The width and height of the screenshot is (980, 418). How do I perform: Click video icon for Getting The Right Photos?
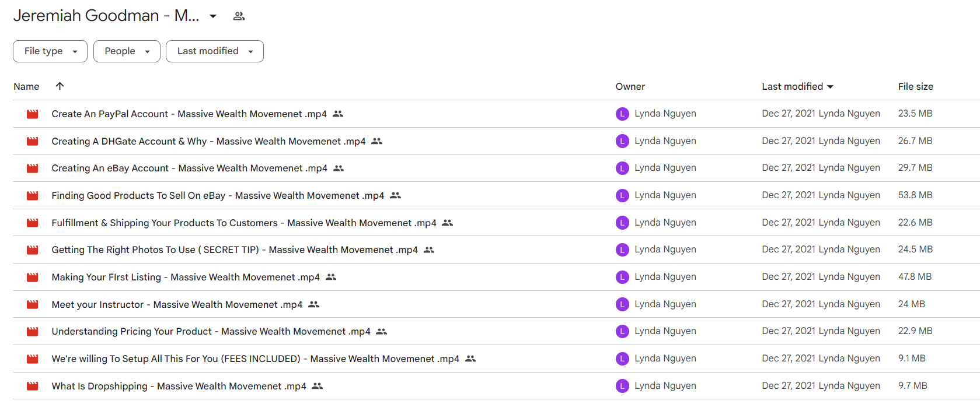pos(33,250)
